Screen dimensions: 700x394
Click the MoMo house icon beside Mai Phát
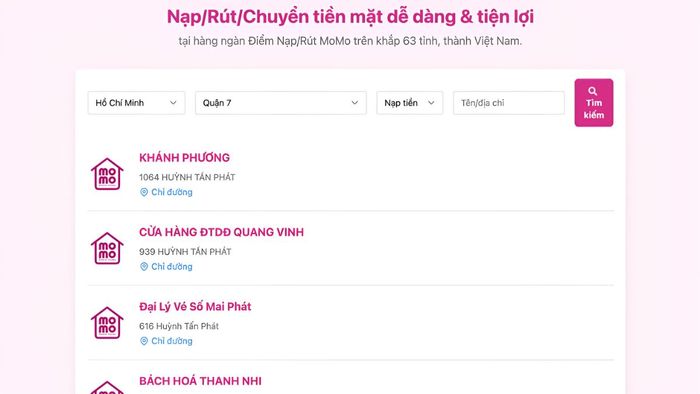(x=107, y=323)
